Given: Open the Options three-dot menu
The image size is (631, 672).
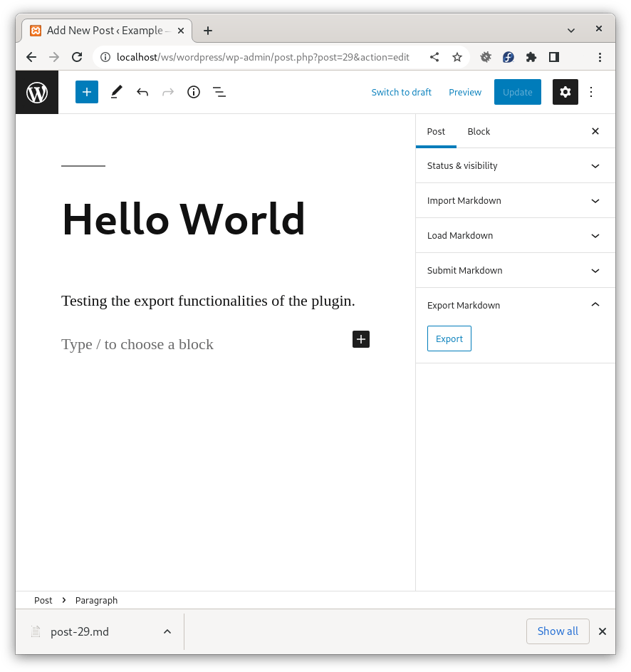Looking at the screenshot, I should click(591, 92).
